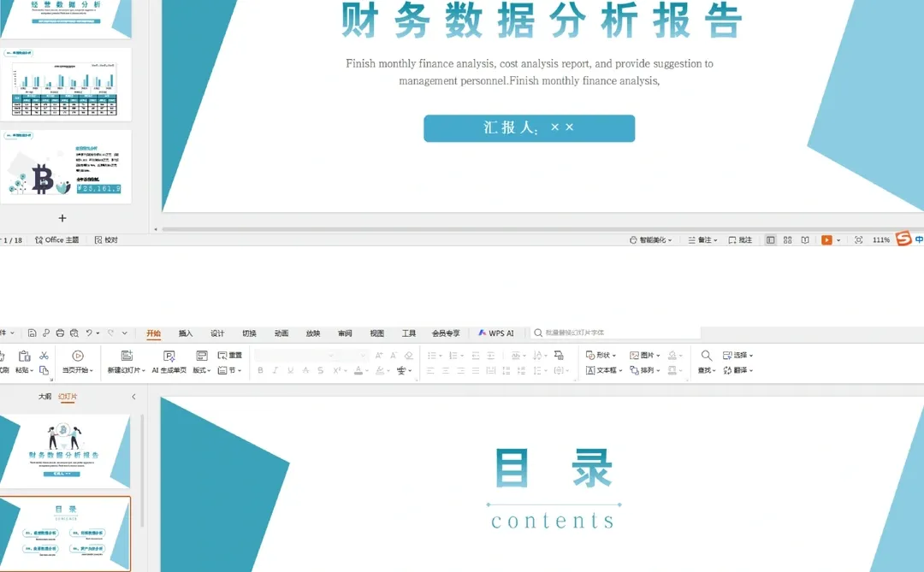924x572 pixels.
Task: Open AI 生成单页 to generate a slide
Action: (x=169, y=361)
